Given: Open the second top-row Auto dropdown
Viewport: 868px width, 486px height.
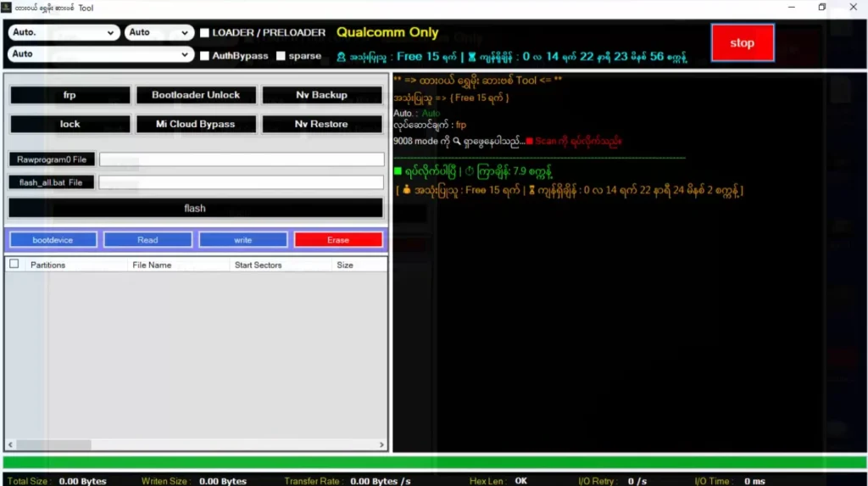Looking at the screenshot, I should pos(159,33).
